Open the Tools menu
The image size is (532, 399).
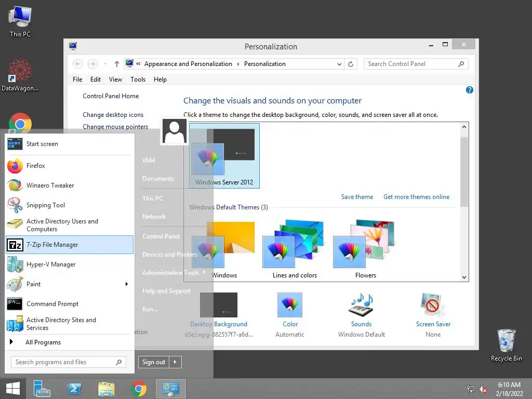tap(138, 79)
